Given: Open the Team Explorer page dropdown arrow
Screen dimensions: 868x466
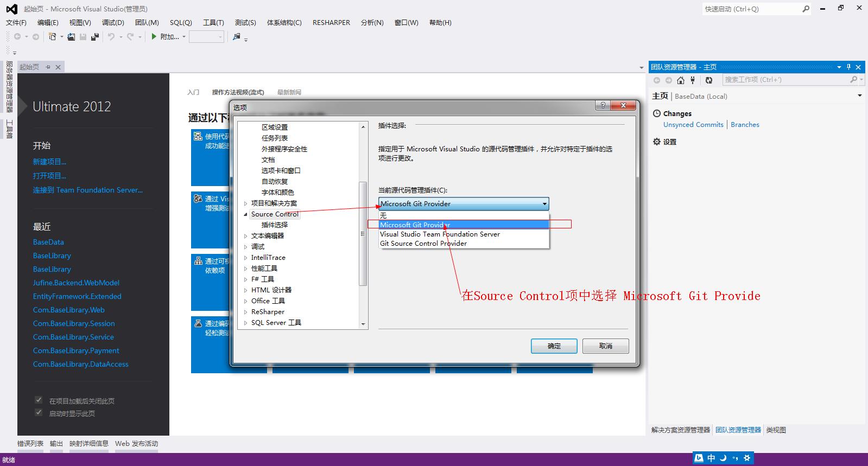Looking at the screenshot, I should (x=859, y=95).
